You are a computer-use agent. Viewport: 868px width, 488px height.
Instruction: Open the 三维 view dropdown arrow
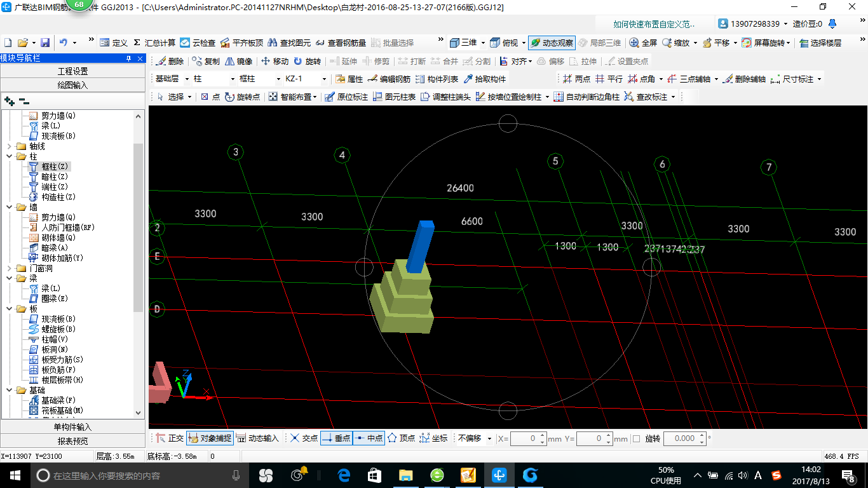click(x=484, y=43)
